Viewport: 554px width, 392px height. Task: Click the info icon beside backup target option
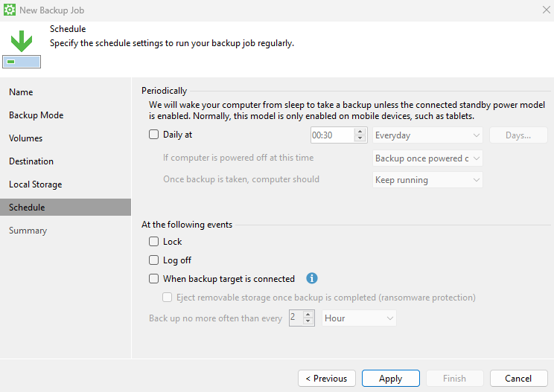[312, 279]
